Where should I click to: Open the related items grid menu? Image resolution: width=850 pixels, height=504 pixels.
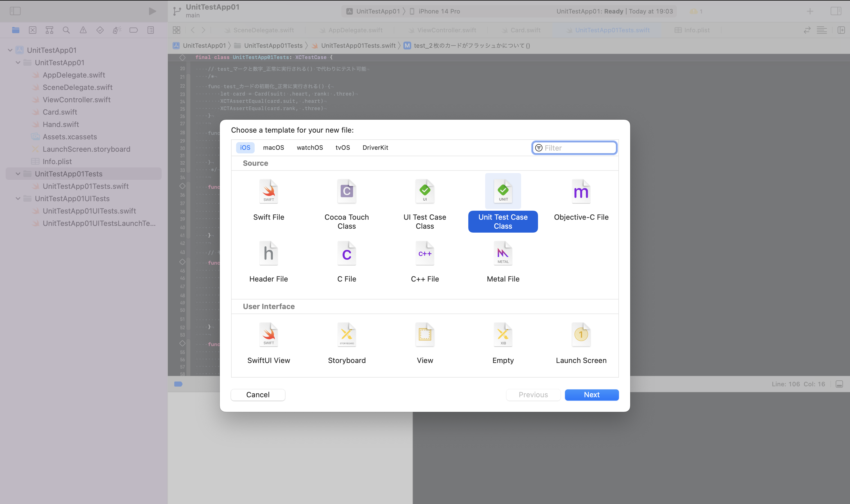177,30
